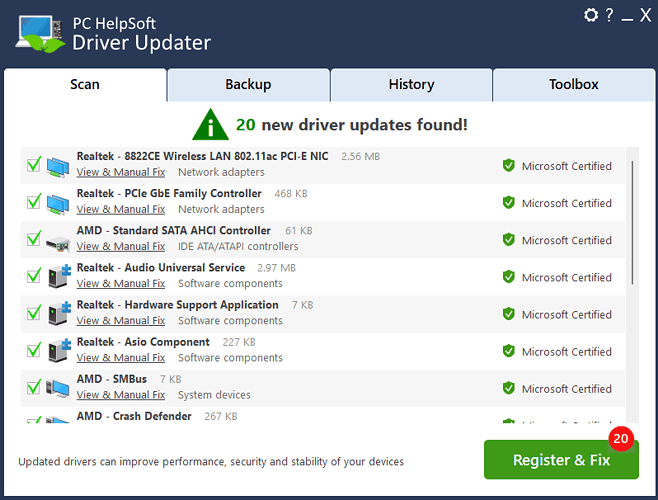
Task: Open the History tab
Action: click(411, 84)
